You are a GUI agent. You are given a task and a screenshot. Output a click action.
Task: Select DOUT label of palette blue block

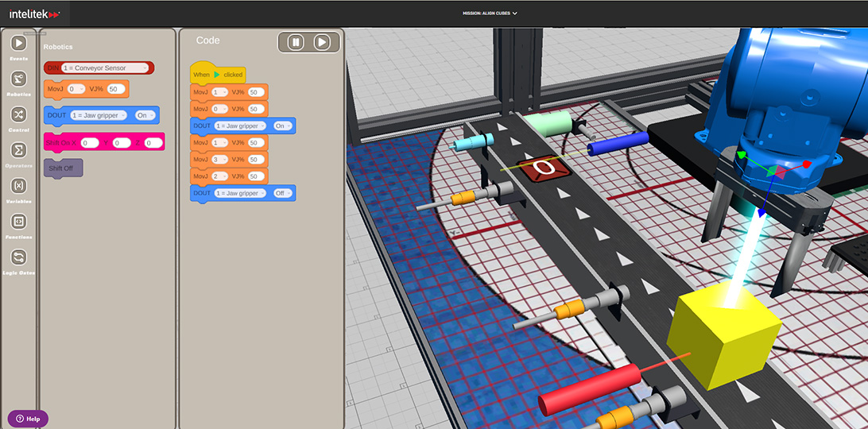pyautogui.click(x=57, y=116)
